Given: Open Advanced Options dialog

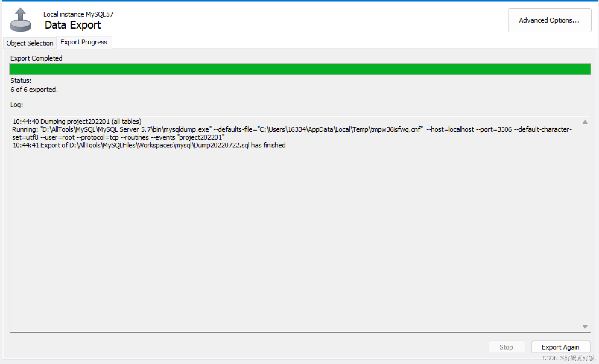Looking at the screenshot, I should (x=549, y=20).
